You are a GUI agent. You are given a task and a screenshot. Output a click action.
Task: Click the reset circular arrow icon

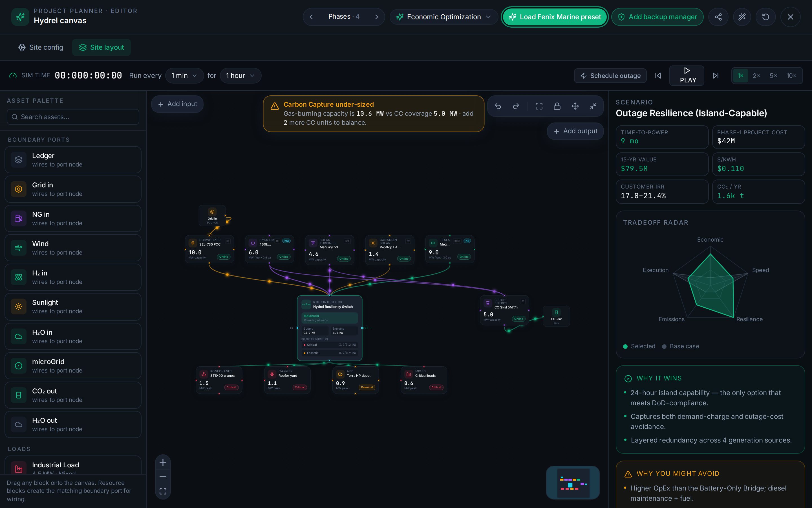click(x=765, y=17)
